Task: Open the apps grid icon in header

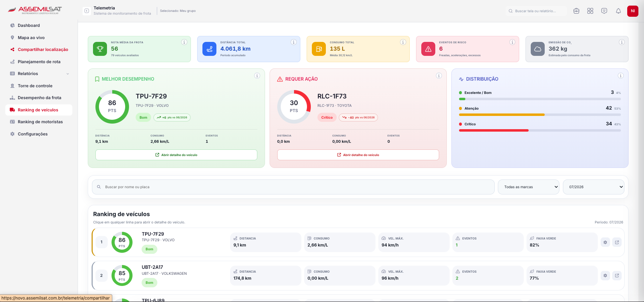Action: point(590,11)
